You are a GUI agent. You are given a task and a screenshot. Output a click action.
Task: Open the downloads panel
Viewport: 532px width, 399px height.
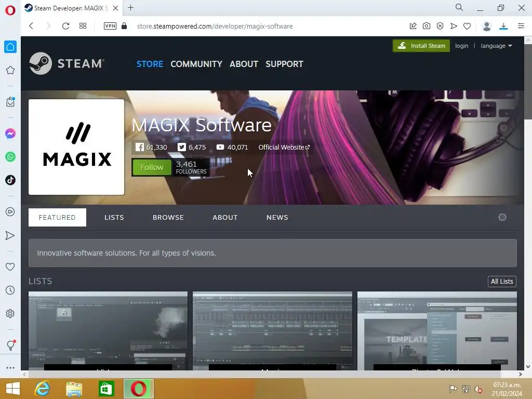click(503, 26)
